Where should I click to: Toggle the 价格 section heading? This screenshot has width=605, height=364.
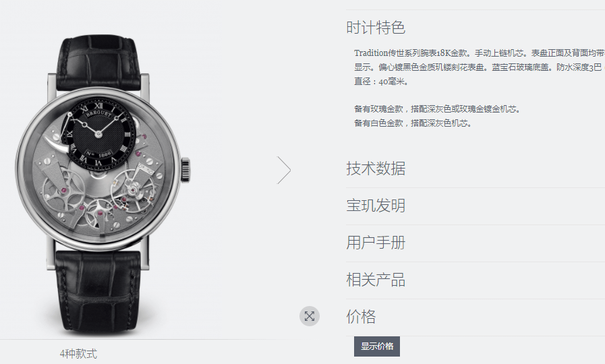[x=361, y=317]
